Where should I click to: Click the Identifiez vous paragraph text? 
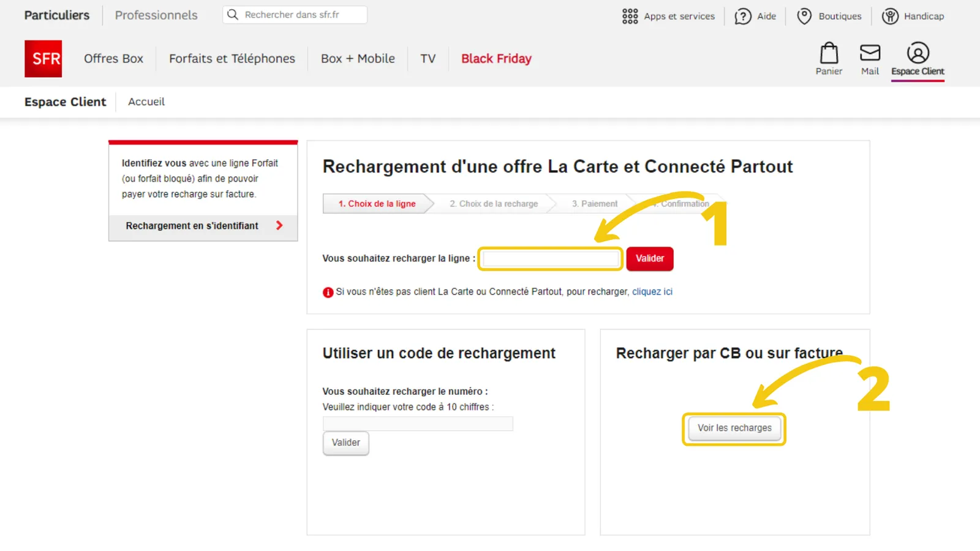[x=200, y=179]
